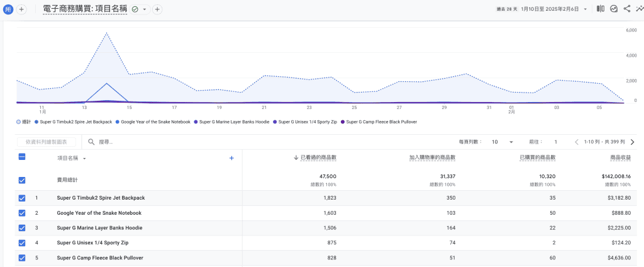Viewport: 644px width, 267px height.
Task: Uncheck Google Year of the Snake Notebook row
Action: pyautogui.click(x=22, y=213)
